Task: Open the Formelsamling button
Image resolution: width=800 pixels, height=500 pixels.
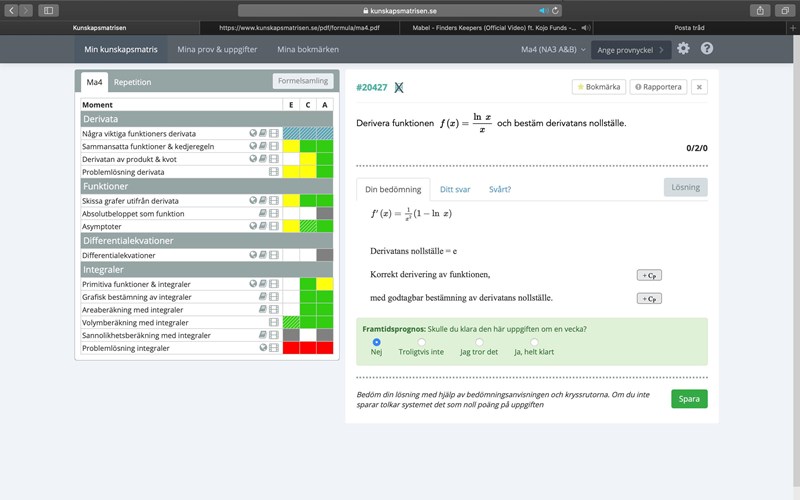Action: tap(302, 82)
